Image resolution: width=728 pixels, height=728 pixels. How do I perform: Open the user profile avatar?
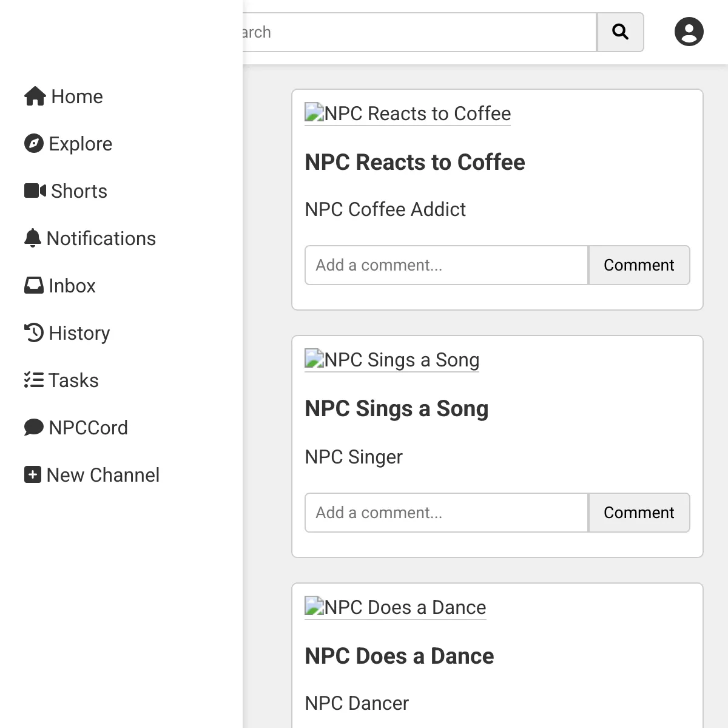(689, 32)
